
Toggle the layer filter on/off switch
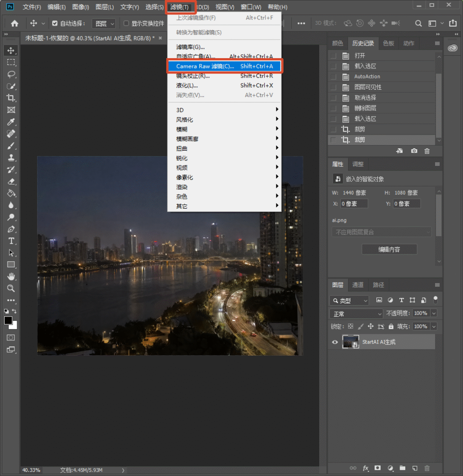pyautogui.click(x=436, y=300)
